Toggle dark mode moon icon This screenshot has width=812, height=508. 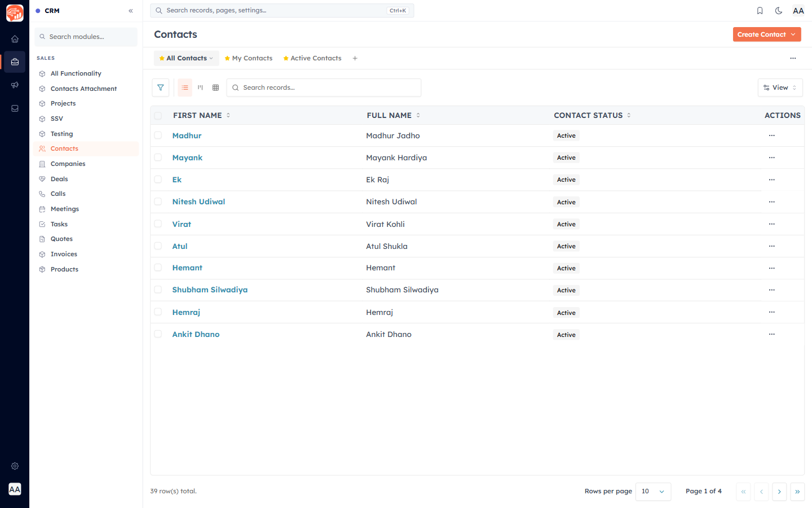point(779,11)
